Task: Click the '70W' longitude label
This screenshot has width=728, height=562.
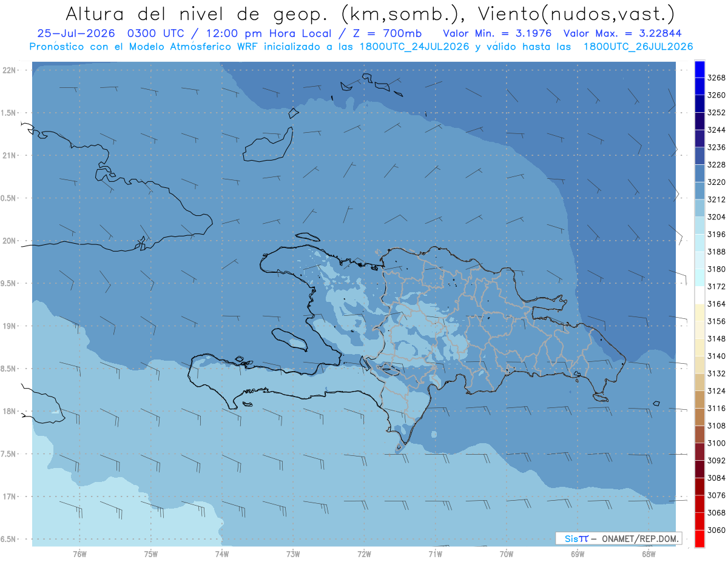Action: click(x=507, y=554)
